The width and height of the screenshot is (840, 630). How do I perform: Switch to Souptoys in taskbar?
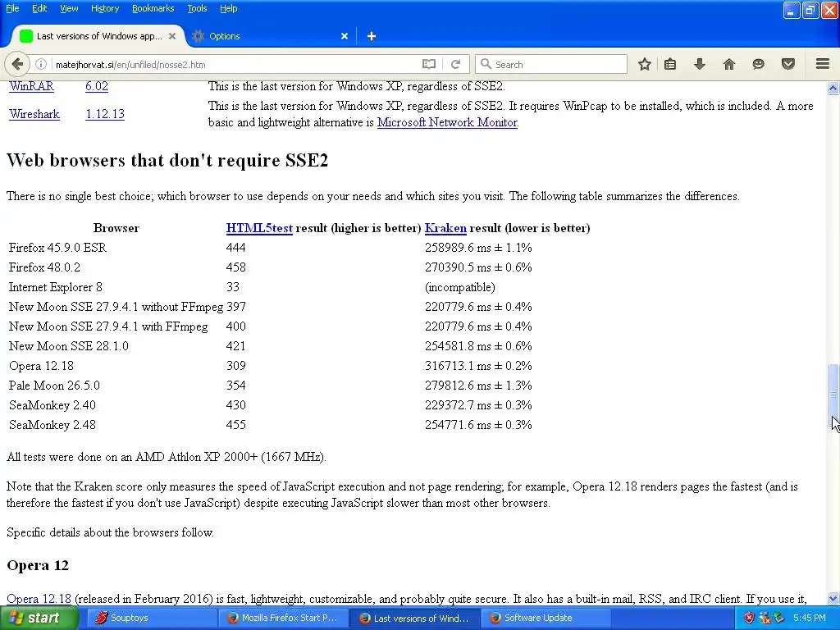click(151, 618)
